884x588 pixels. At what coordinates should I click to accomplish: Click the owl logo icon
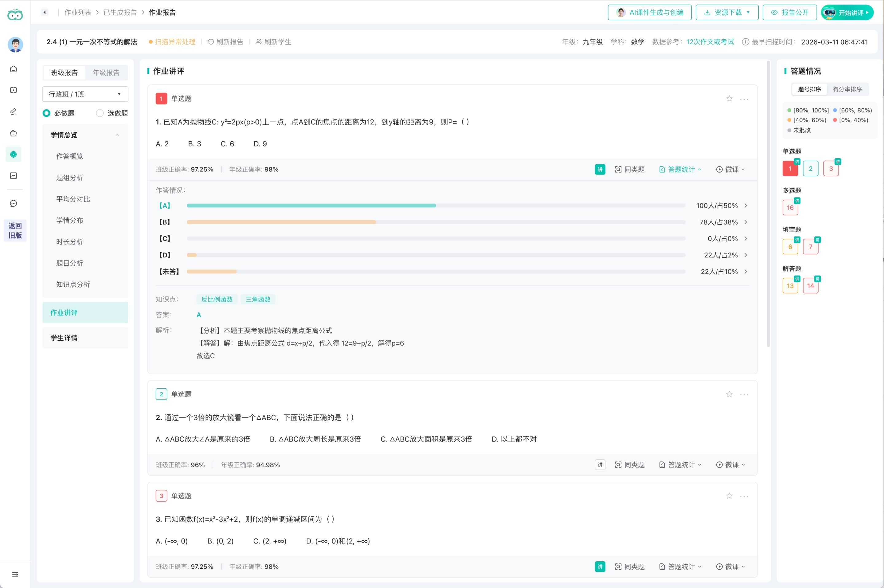[15, 15]
